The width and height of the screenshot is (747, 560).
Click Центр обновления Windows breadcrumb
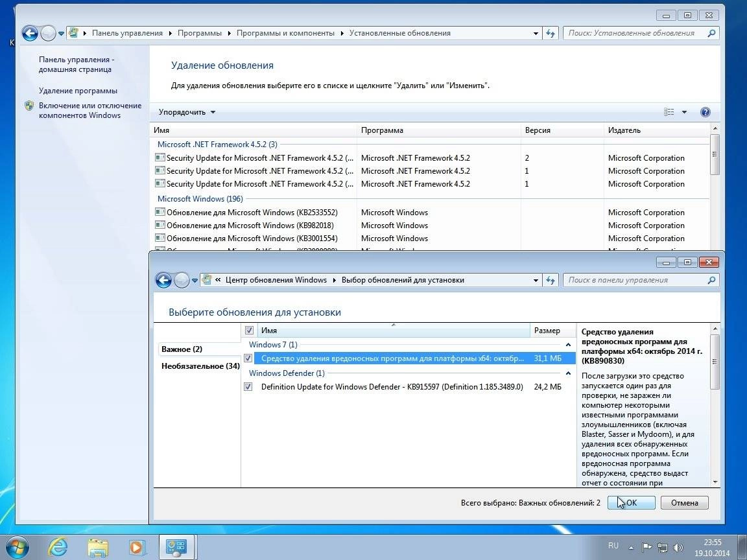pos(276,281)
